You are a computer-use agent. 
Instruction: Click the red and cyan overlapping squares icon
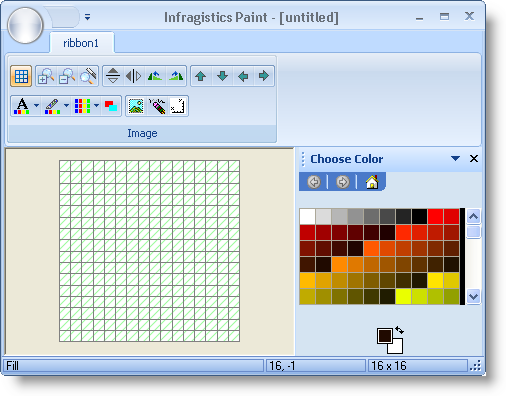pos(111,106)
